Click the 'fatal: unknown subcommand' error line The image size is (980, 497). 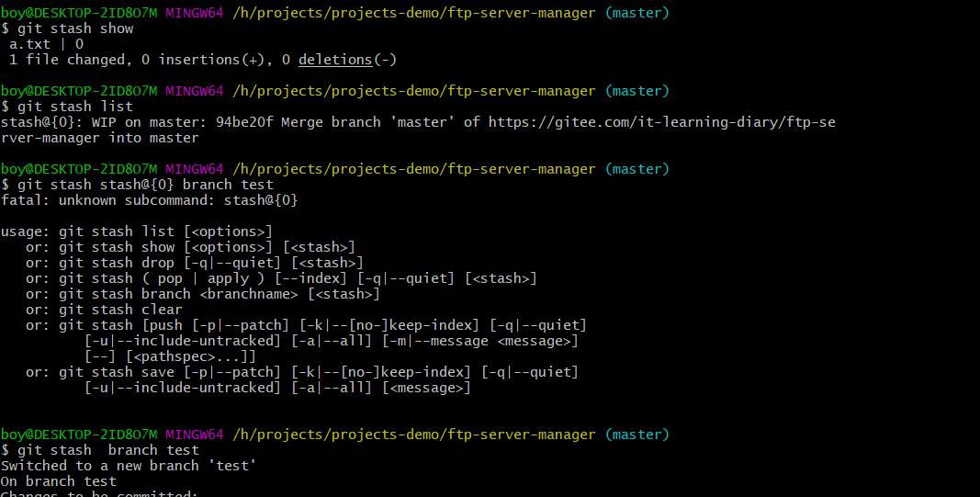[x=150, y=200]
